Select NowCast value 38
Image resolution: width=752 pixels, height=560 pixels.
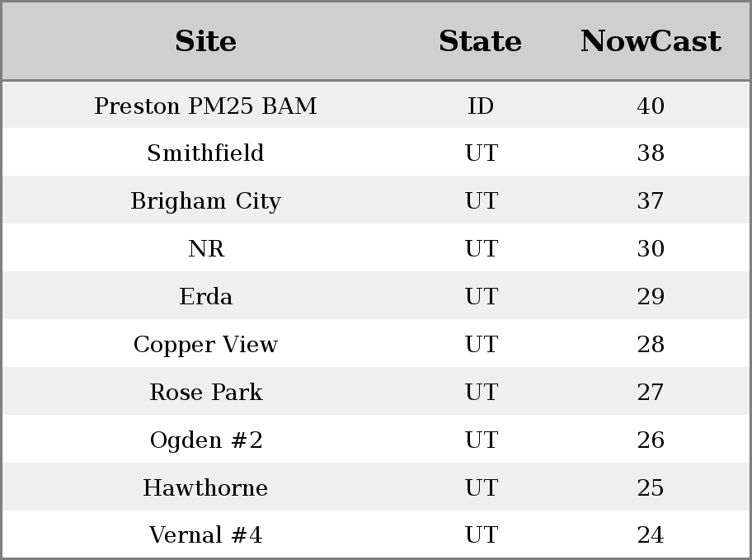click(x=651, y=153)
